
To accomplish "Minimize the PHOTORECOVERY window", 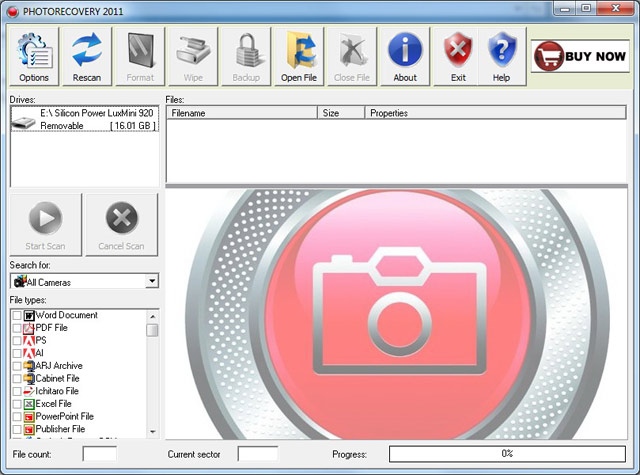I will (x=564, y=8).
